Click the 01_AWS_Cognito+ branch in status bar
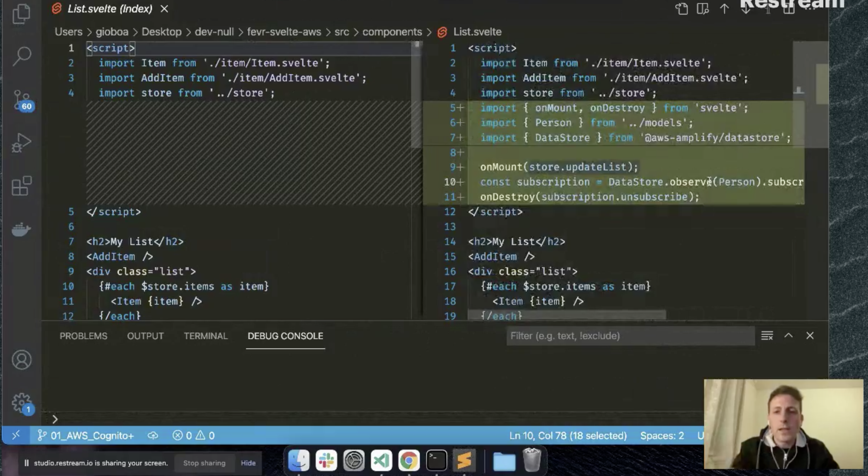The image size is (868, 476). [x=86, y=435]
